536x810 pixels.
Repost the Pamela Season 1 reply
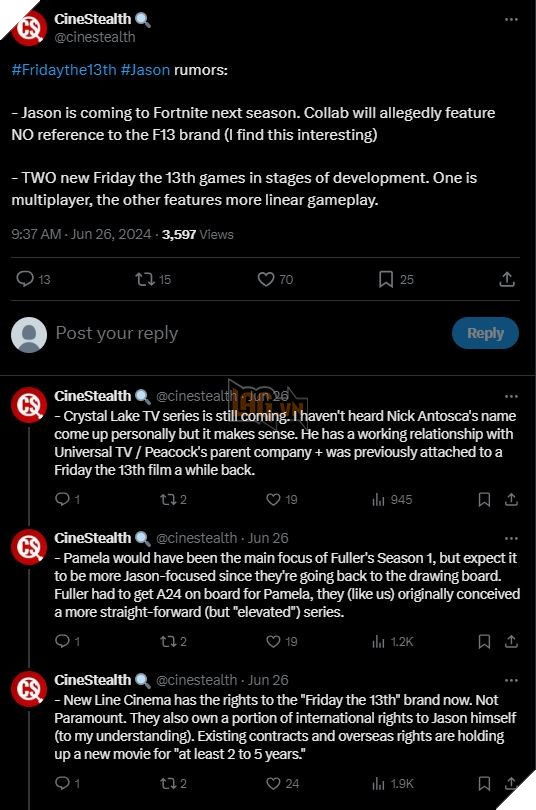pyautogui.click(x=168, y=642)
